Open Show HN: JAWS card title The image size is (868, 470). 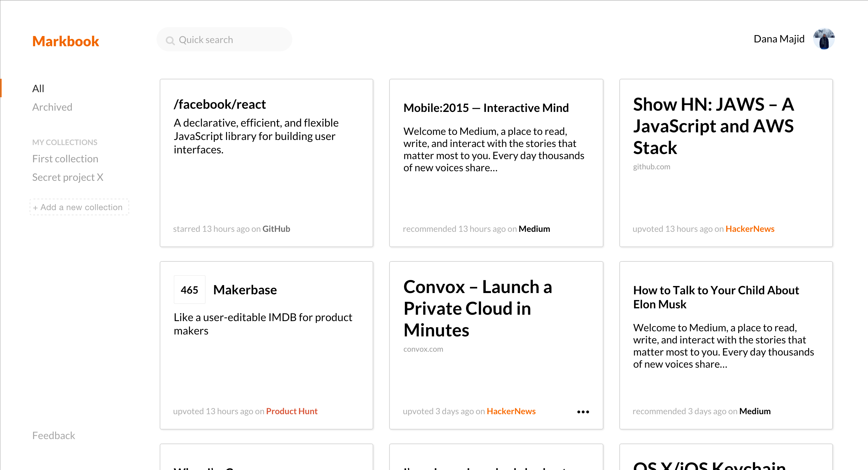(713, 126)
